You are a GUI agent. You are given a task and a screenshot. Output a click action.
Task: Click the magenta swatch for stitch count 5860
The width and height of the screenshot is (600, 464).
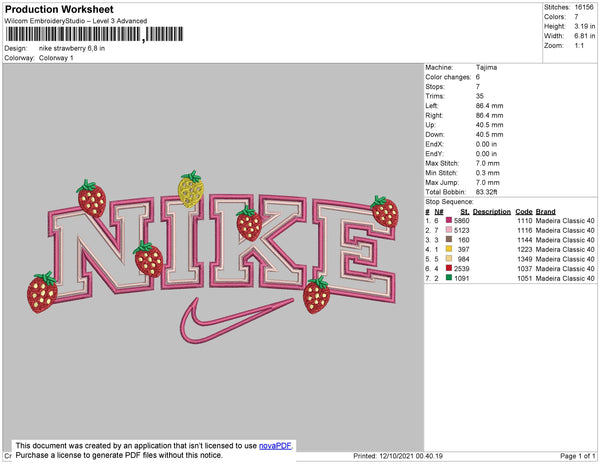pyautogui.click(x=449, y=220)
